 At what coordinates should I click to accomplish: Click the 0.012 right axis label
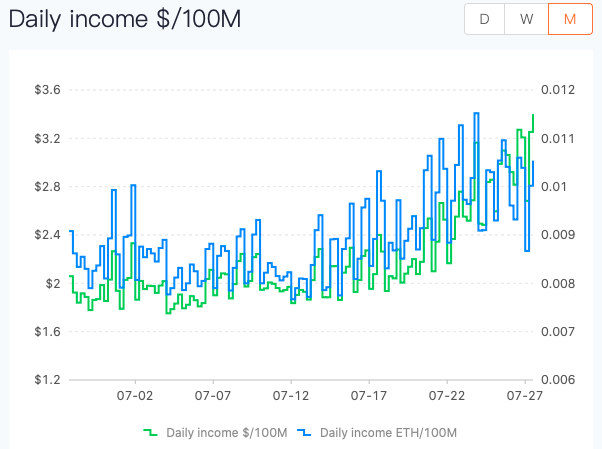pyautogui.click(x=559, y=90)
